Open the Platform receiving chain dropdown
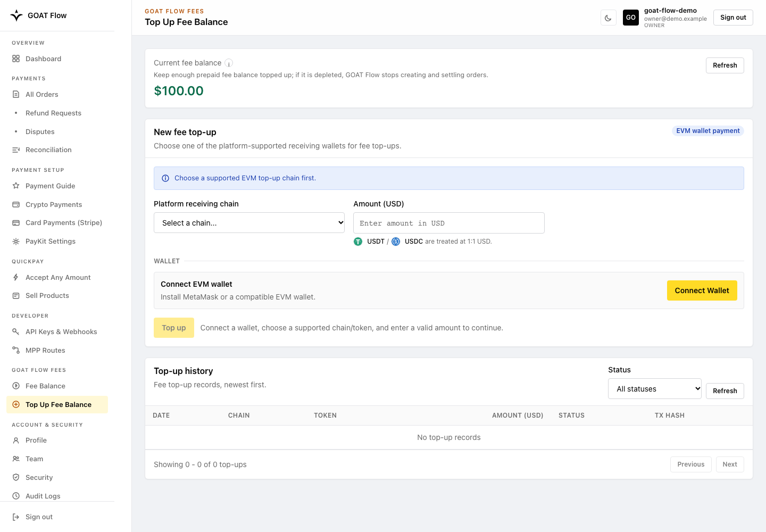This screenshot has width=766, height=532. (249, 223)
